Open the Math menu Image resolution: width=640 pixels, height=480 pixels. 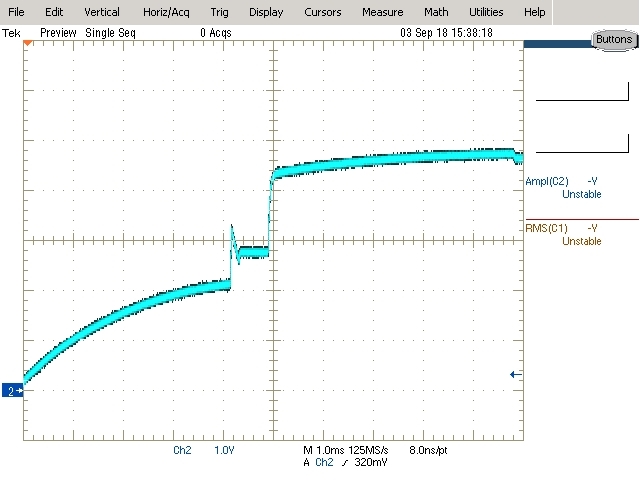436,12
